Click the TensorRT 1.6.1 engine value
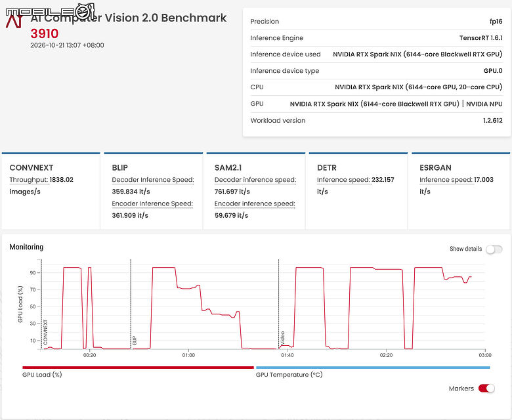 [481, 38]
